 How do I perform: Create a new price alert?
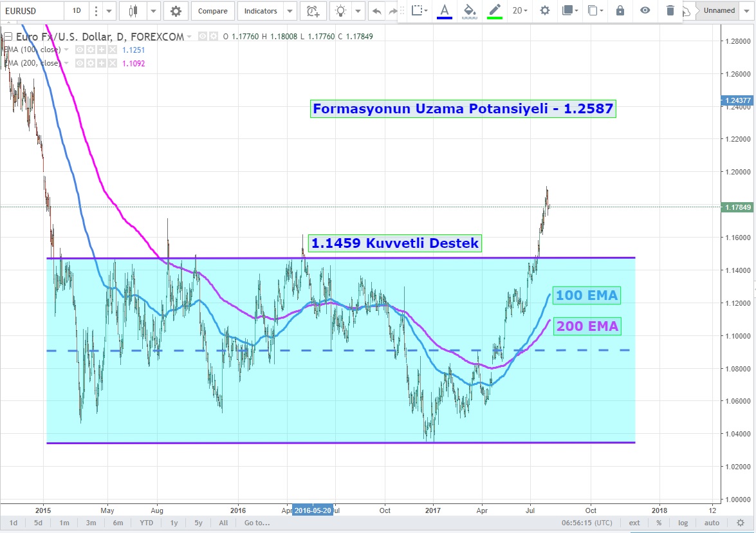(313, 11)
